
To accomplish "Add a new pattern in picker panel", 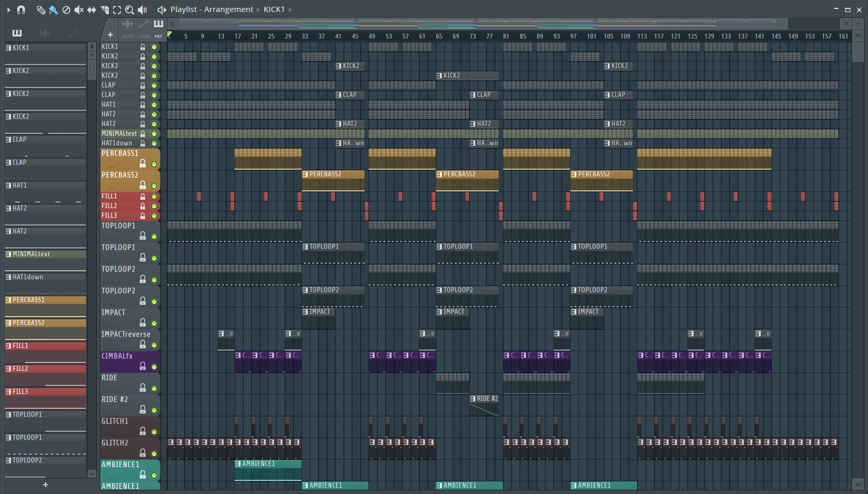I will click(x=46, y=485).
